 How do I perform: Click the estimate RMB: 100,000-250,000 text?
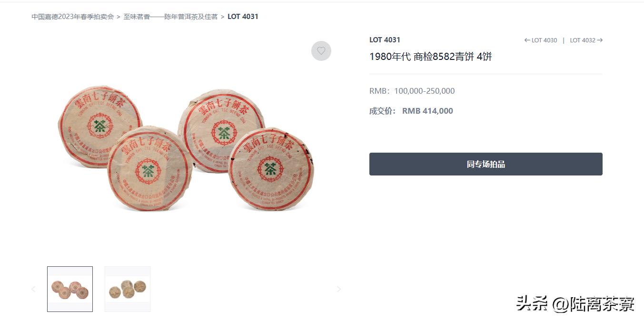pyautogui.click(x=412, y=91)
